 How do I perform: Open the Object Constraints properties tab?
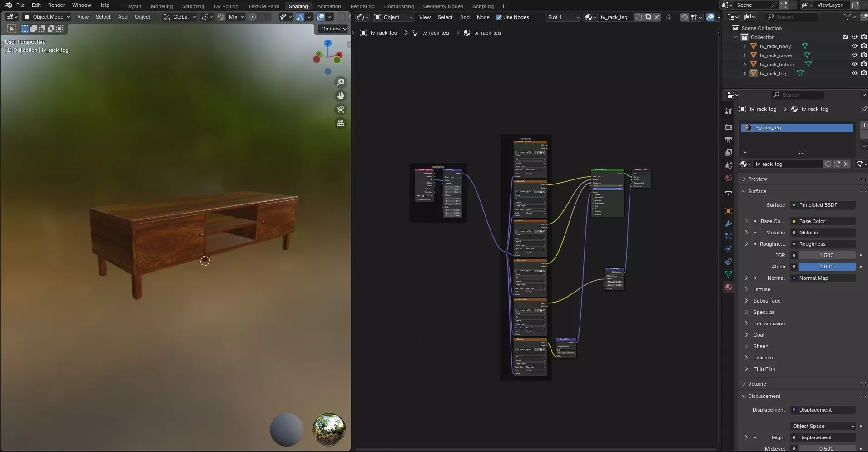click(729, 262)
